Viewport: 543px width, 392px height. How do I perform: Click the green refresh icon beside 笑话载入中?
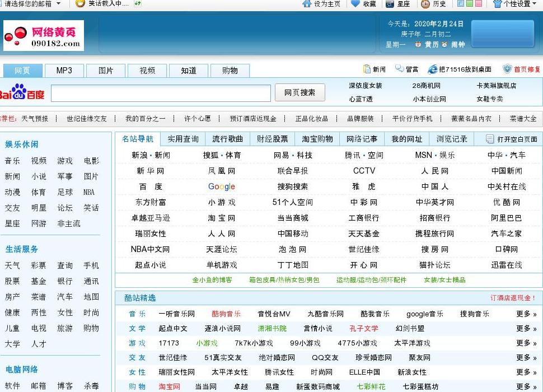point(138,3)
